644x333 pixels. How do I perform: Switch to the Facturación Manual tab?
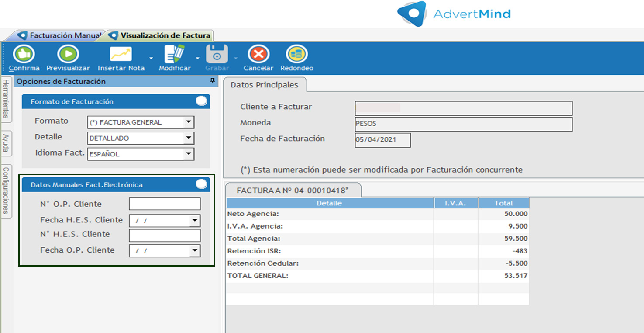point(60,35)
